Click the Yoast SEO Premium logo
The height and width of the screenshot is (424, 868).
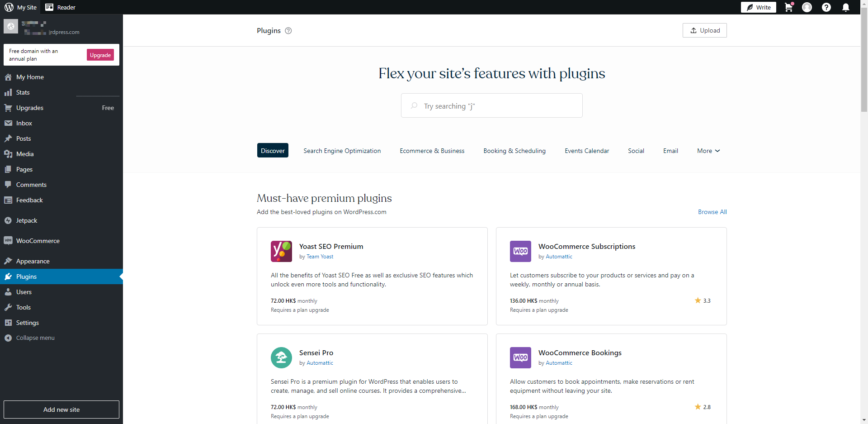pos(281,251)
